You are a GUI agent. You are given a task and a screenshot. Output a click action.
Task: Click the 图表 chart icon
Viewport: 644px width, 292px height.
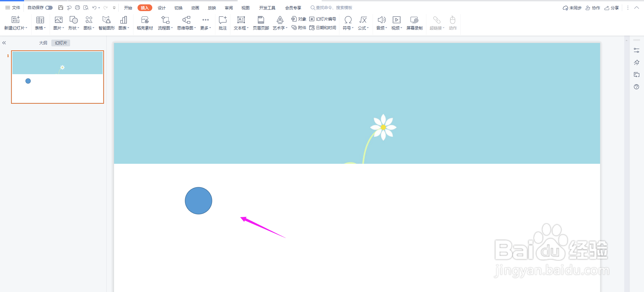click(x=123, y=20)
